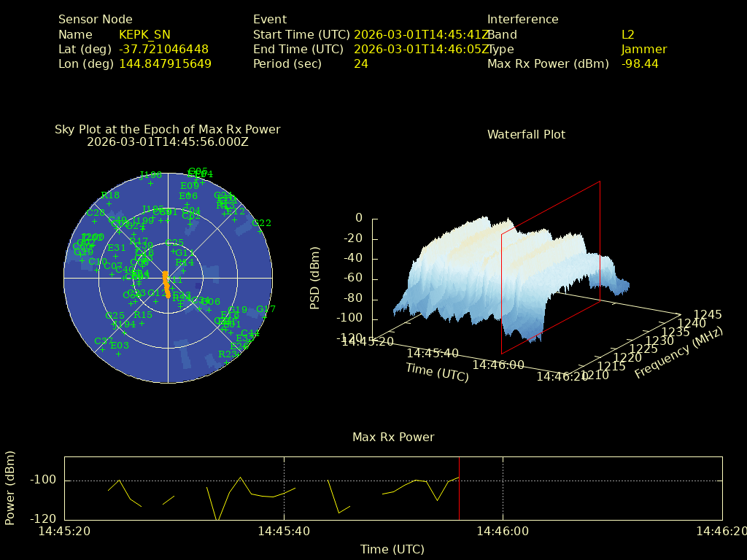
Task: Click the L2 band value
Action: click(x=627, y=35)
